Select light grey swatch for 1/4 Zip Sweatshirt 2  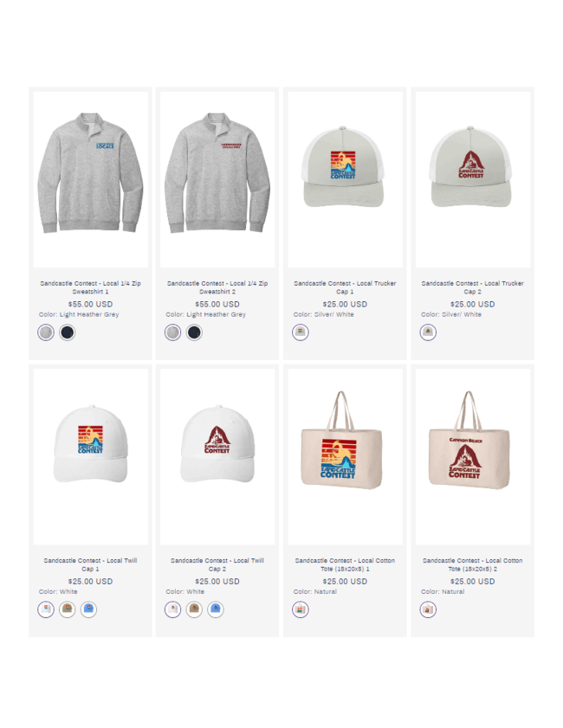pyautogui.click(x=173, y=332)
